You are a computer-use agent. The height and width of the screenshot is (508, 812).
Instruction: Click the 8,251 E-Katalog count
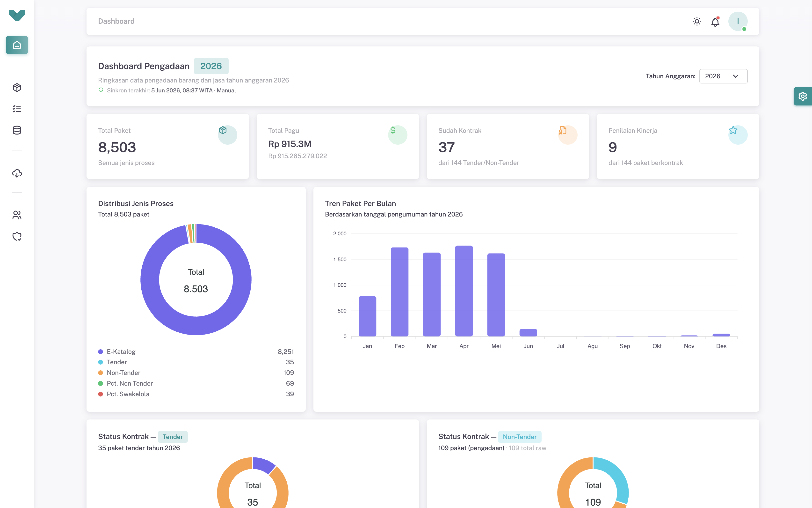(286, 351)
